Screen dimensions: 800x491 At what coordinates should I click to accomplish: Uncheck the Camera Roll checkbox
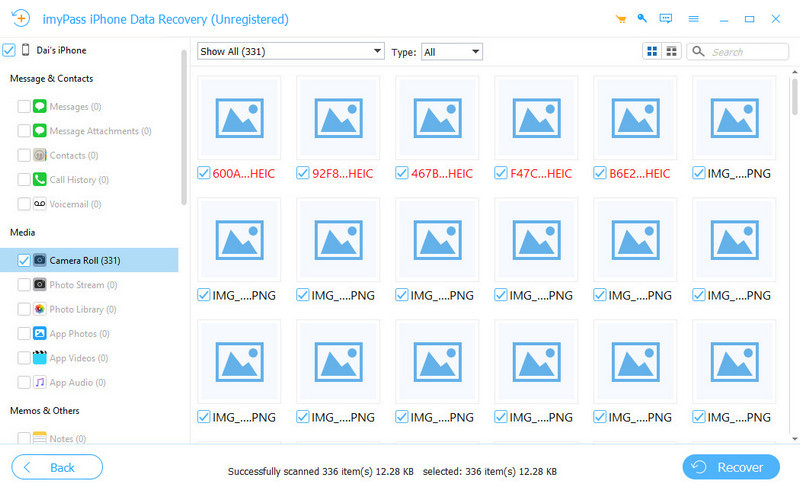23,260
